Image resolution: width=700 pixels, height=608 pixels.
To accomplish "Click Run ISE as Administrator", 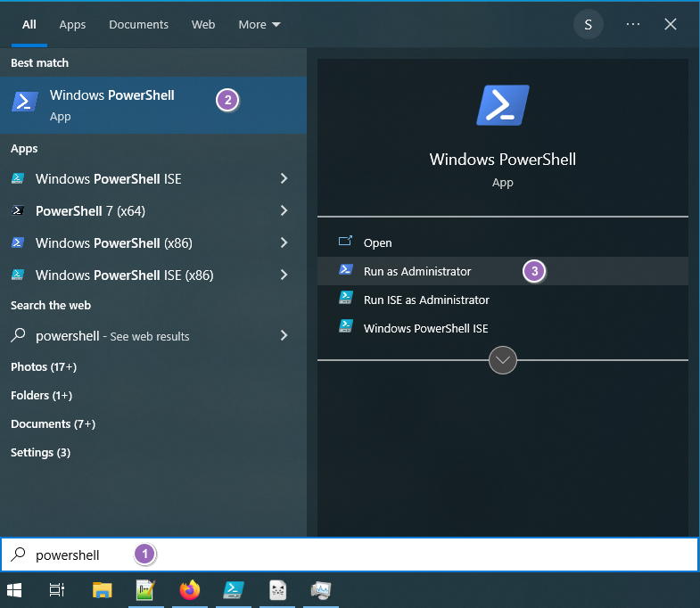I will (x=425, y=300).
